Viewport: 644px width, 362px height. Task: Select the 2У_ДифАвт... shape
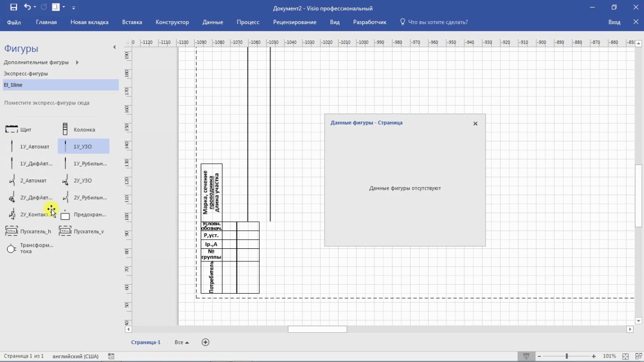[x=30, y=198]
